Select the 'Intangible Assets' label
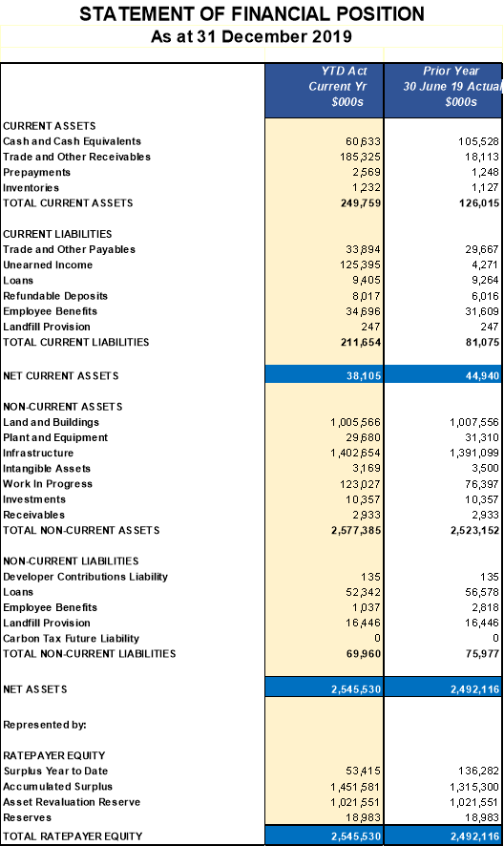Image resolution: width=504 pixels, height=846 pixels. [x=47, y=469]
